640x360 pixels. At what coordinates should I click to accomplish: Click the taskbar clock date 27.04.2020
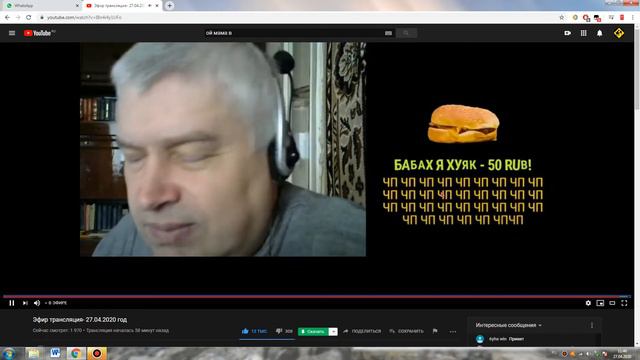[x=622, y=356]
